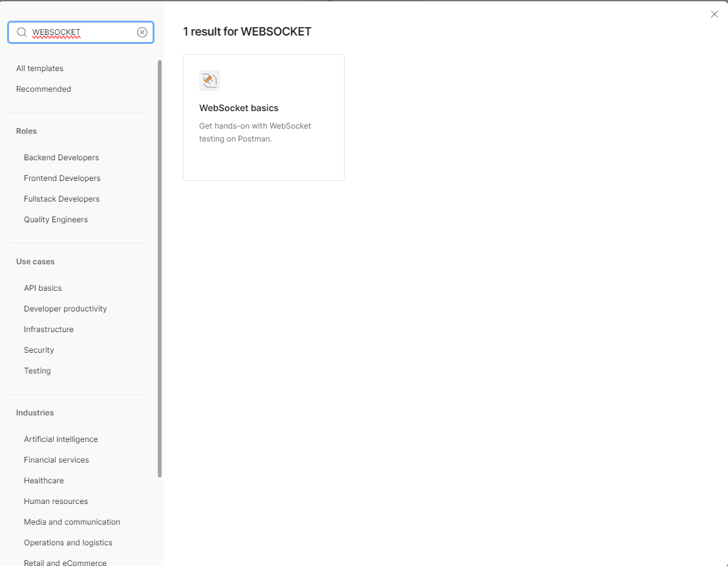
Task: Choose the API basics use case
Action: pos(43,288)
